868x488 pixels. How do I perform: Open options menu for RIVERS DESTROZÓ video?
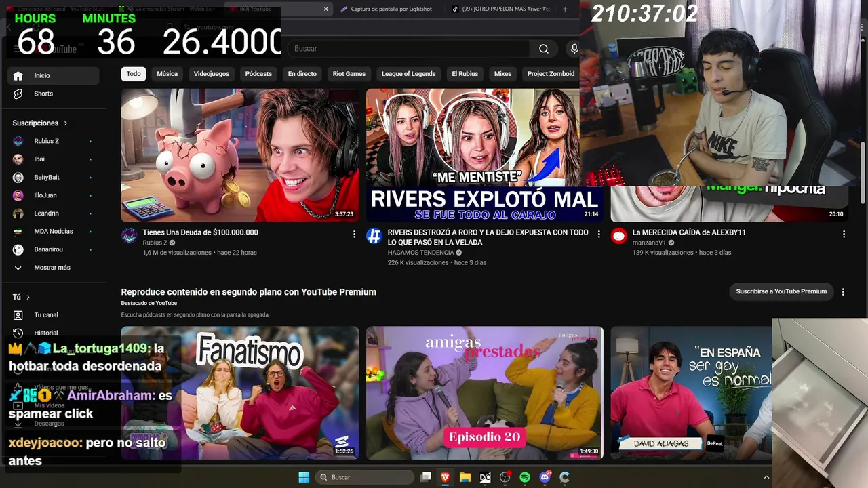click(599, 234)
